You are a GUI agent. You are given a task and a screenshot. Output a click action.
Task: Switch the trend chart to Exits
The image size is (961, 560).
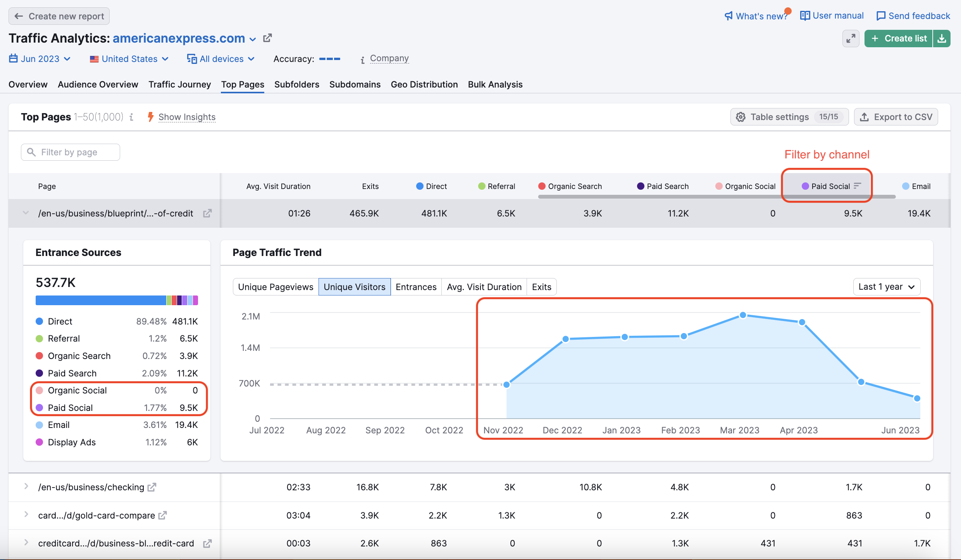[x=541, y=287]
